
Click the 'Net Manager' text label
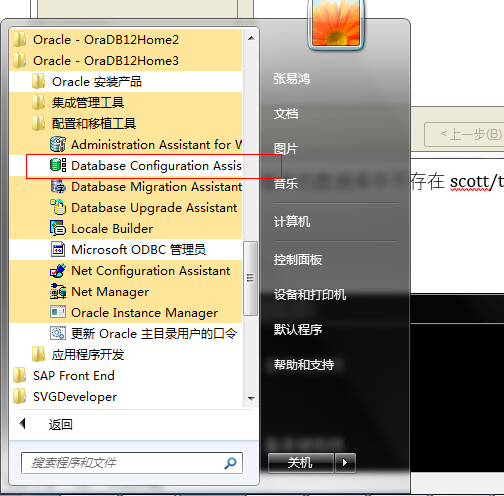110,292
